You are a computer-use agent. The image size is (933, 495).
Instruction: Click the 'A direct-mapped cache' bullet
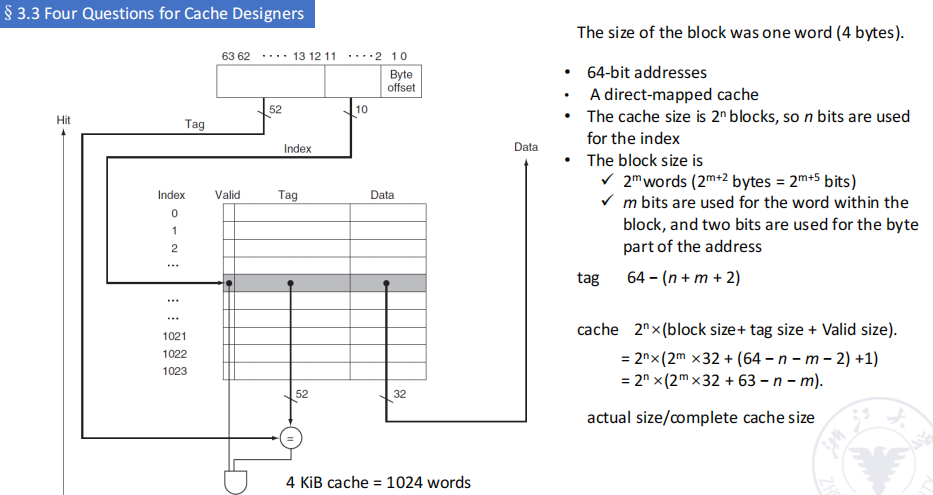coord(673,94)
